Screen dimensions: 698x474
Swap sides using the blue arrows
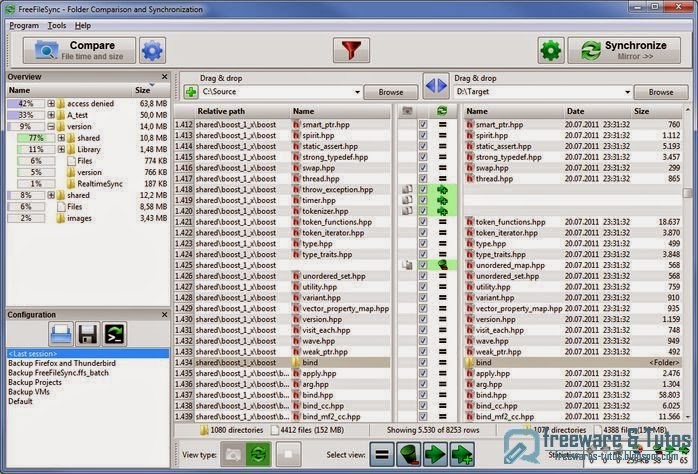pos(436,85)
